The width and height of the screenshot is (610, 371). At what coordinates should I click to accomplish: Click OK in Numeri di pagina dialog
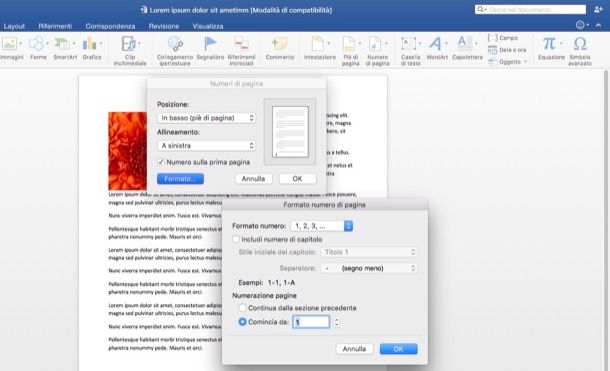tap(297, 178)
